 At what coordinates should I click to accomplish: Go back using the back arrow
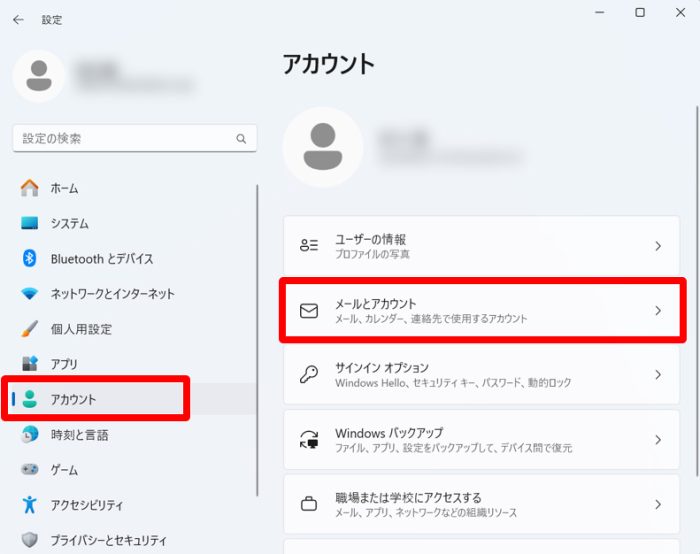point(18,19)
